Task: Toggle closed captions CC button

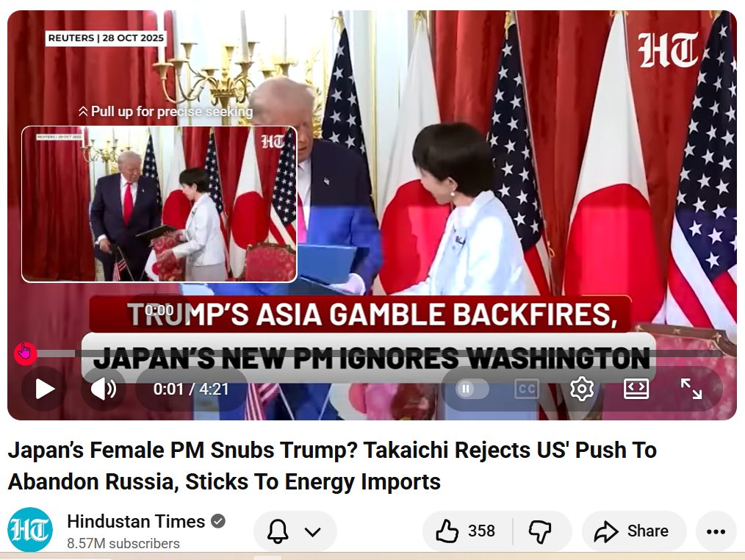Action: pyautogui.click(x=527, y=389)
